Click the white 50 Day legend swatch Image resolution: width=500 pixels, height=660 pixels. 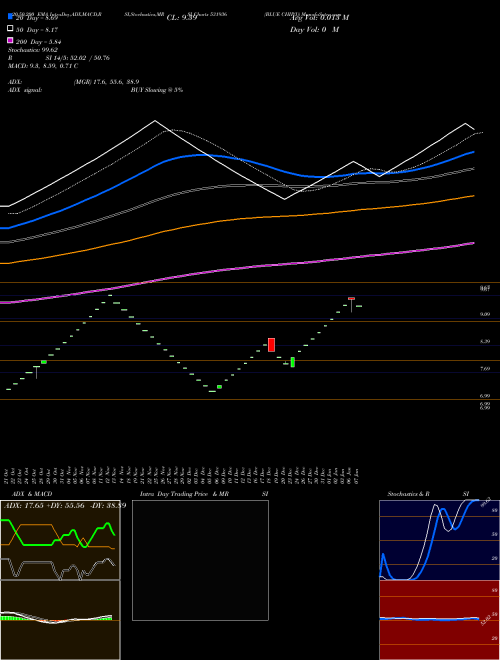[x=10, y=29]
